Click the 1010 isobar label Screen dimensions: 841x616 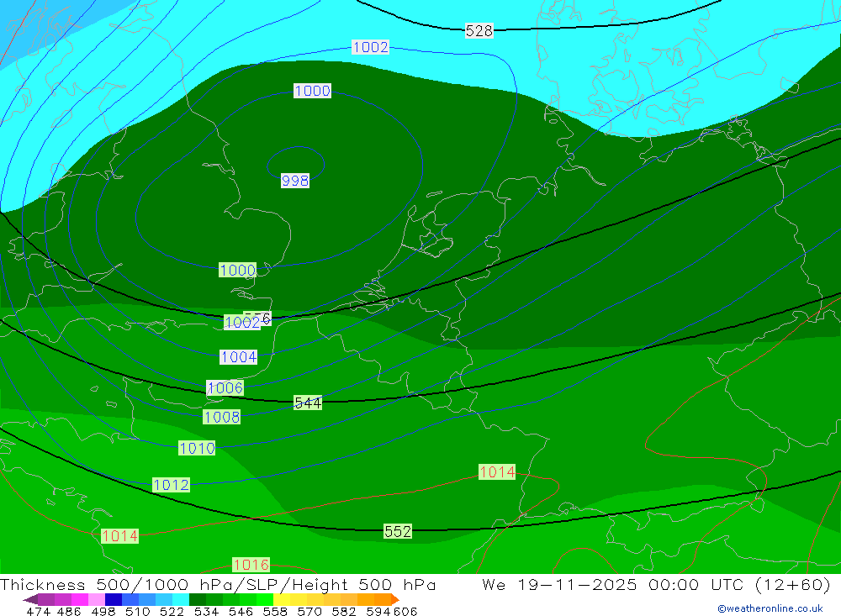[x=197, y=448]
